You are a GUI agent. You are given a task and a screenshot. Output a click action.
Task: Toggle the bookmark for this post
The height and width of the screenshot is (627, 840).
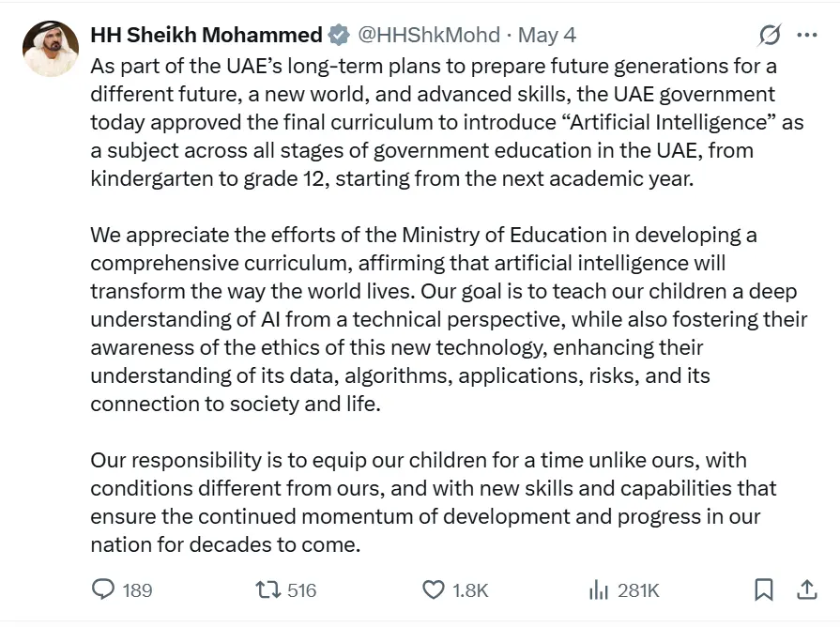point(764,589)
